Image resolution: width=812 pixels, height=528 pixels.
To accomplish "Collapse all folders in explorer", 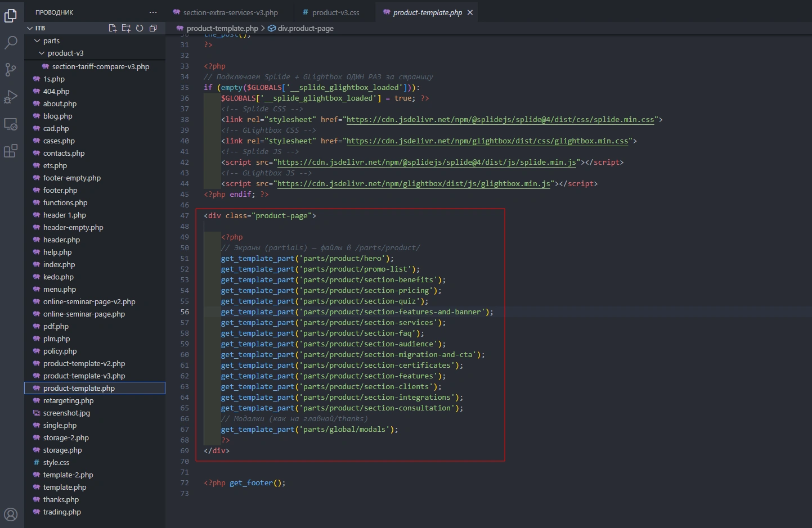I will [x=153, y=28].
